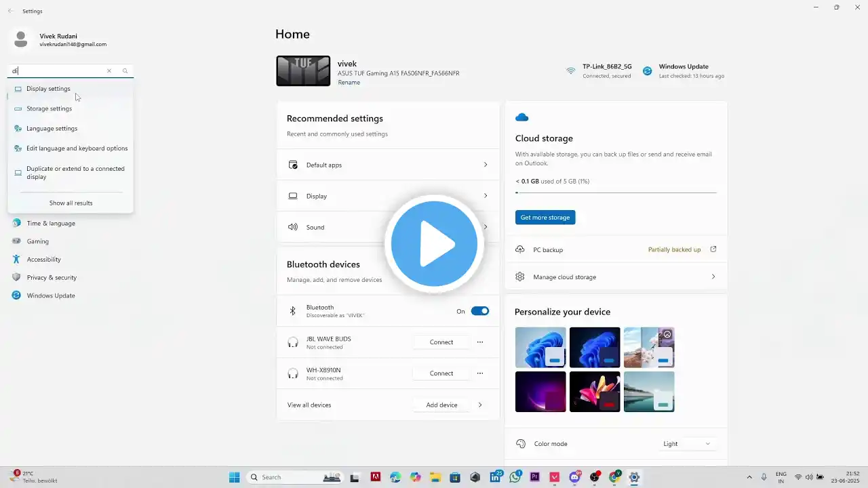Open Windows Update status at top right
Screen dimensions: 868x488
coord(684,70)
